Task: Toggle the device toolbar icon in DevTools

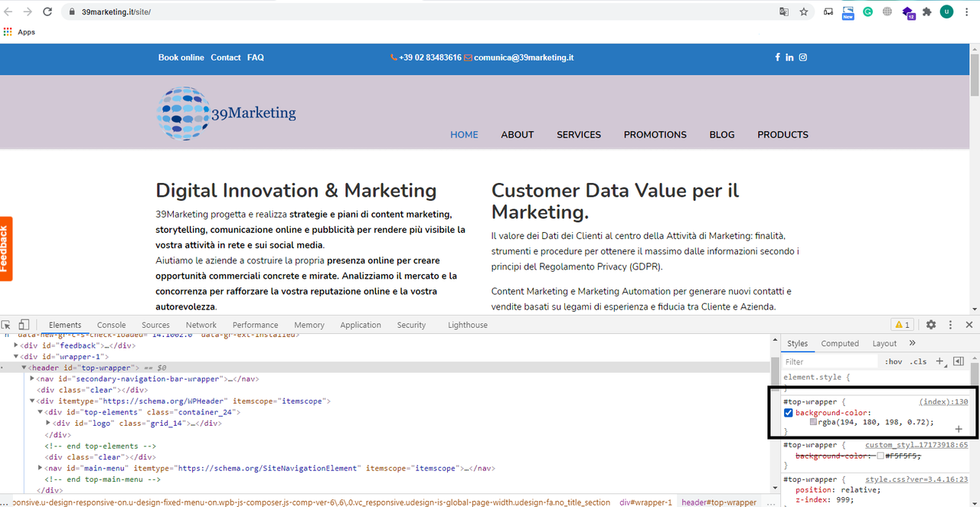Action: click(x=24, y=325)
